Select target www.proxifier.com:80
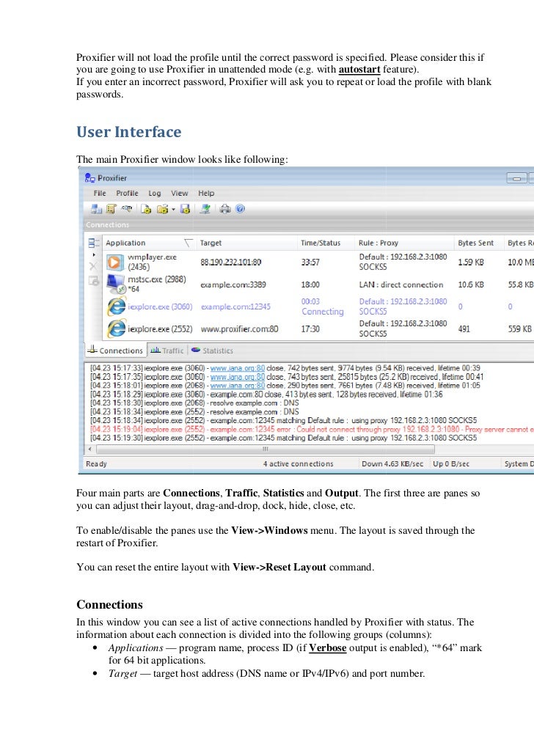The height and width of the screenshot is (756, 534). (239, 329)
